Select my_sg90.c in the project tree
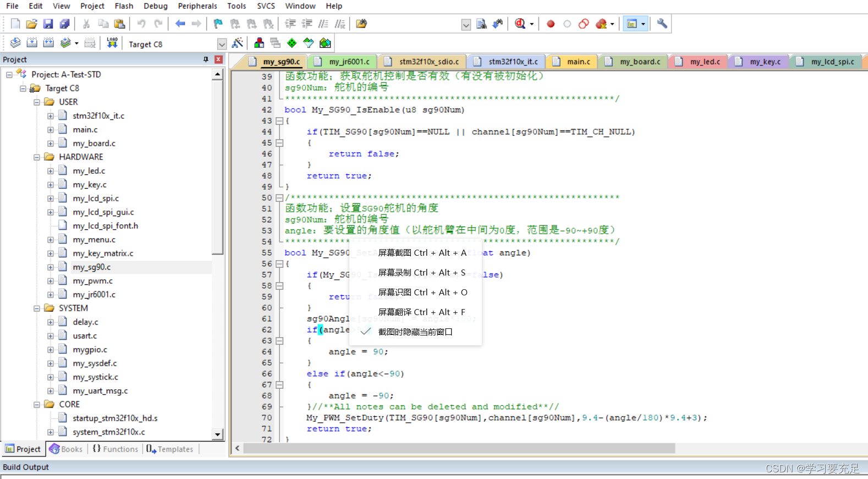This screenshot has height=479, width=868. pos(91,267)
